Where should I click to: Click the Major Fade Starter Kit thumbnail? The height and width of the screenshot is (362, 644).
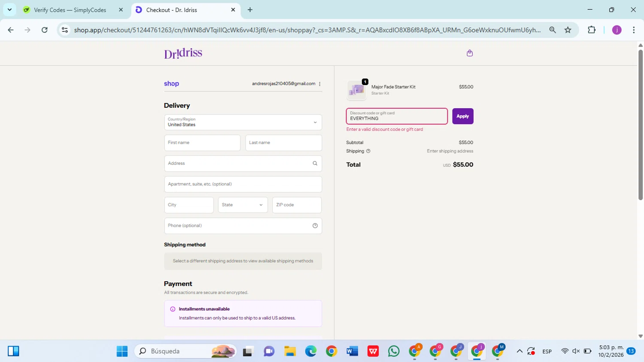coord(356,90)
